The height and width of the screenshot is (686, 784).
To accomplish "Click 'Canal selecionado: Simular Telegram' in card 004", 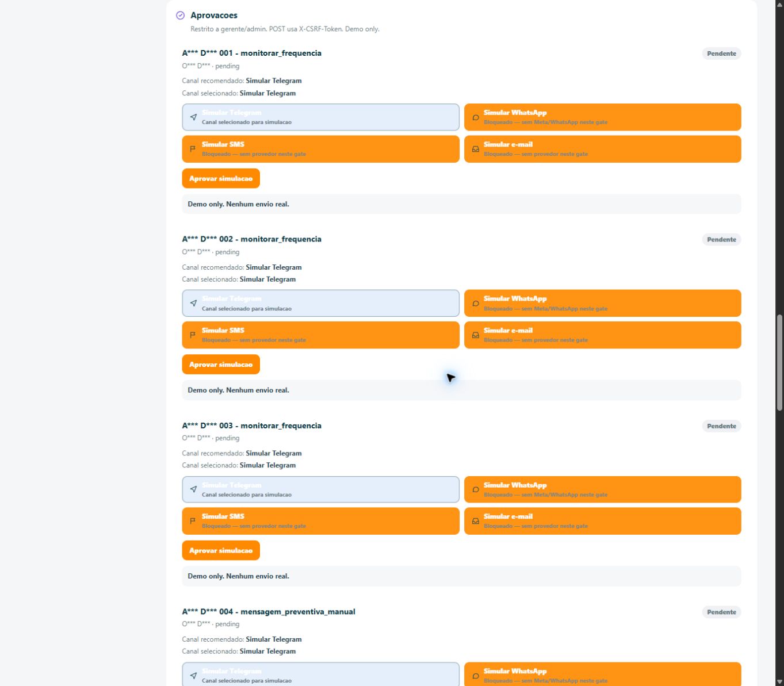I will [x=239, y=651].
